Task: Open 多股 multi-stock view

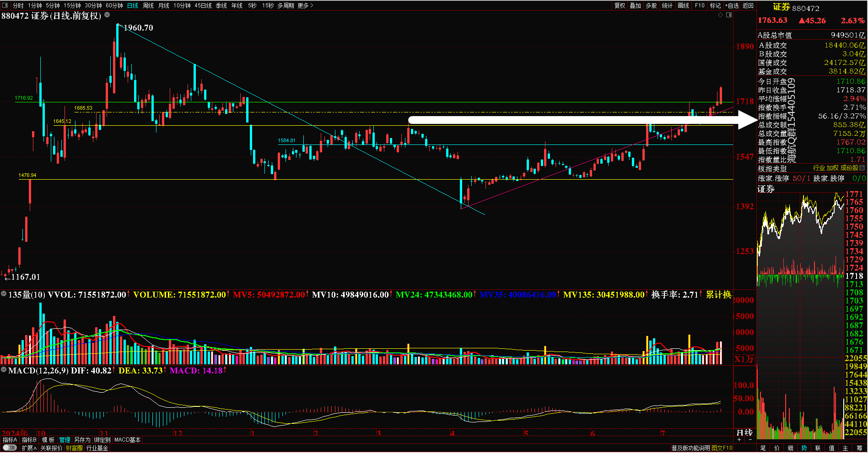Action: (651, 5)
